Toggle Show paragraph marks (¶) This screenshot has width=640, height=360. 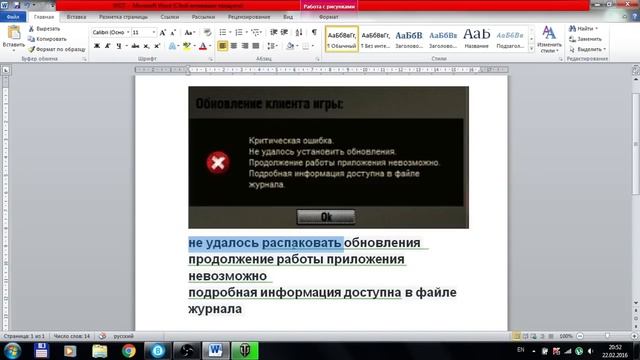(x=314, y=32)
